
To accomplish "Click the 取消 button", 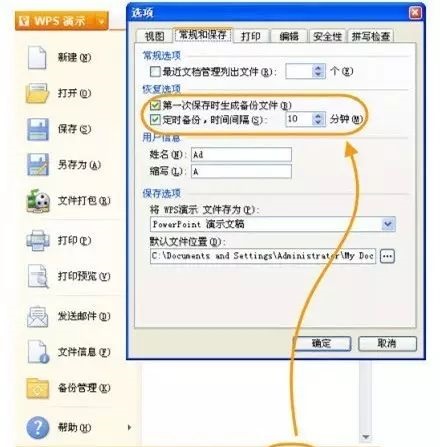I will pos(387,343).
